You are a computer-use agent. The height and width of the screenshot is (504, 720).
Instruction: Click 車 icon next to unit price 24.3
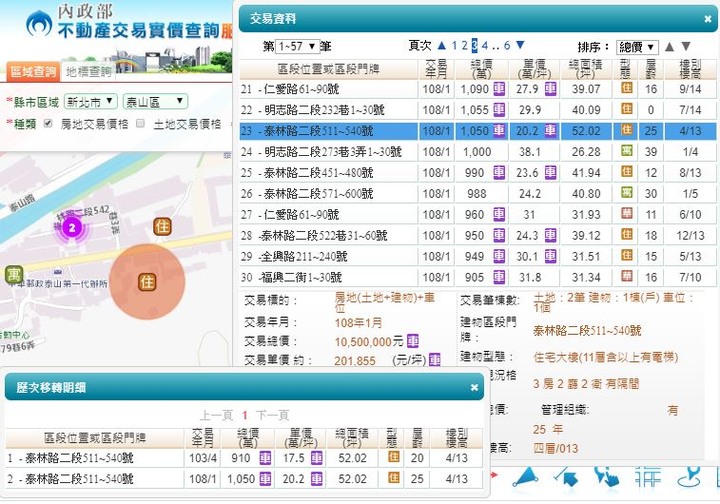pos(551,235)
